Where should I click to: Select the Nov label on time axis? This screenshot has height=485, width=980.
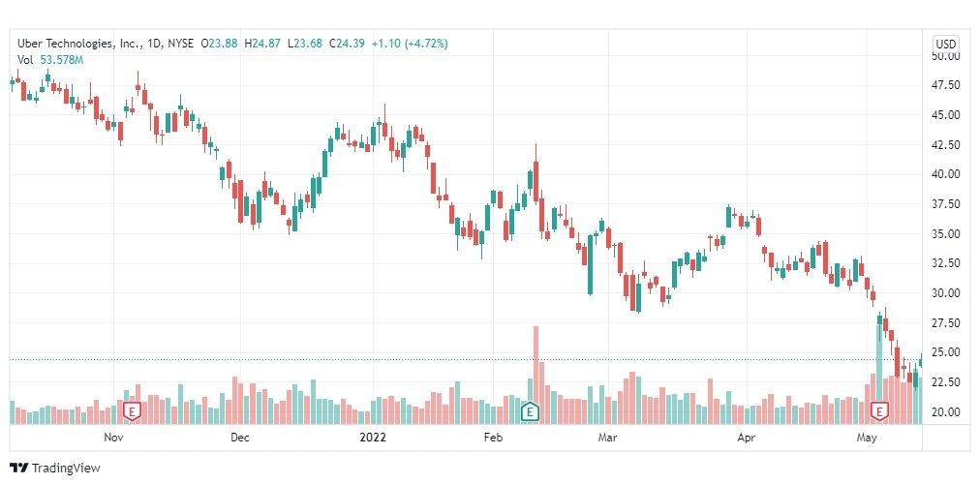tap(113, 437)
